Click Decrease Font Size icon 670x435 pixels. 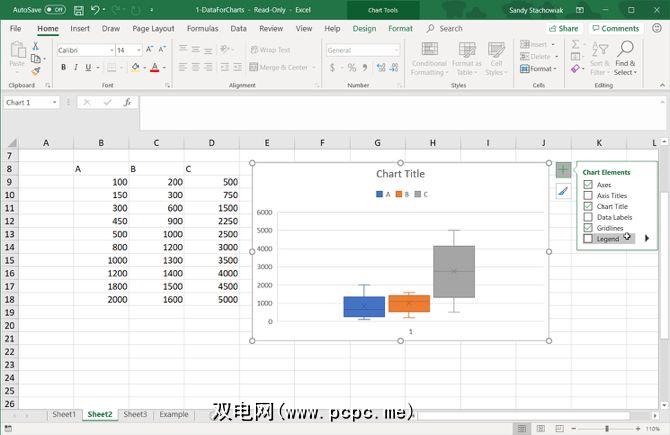pos(162,50)
